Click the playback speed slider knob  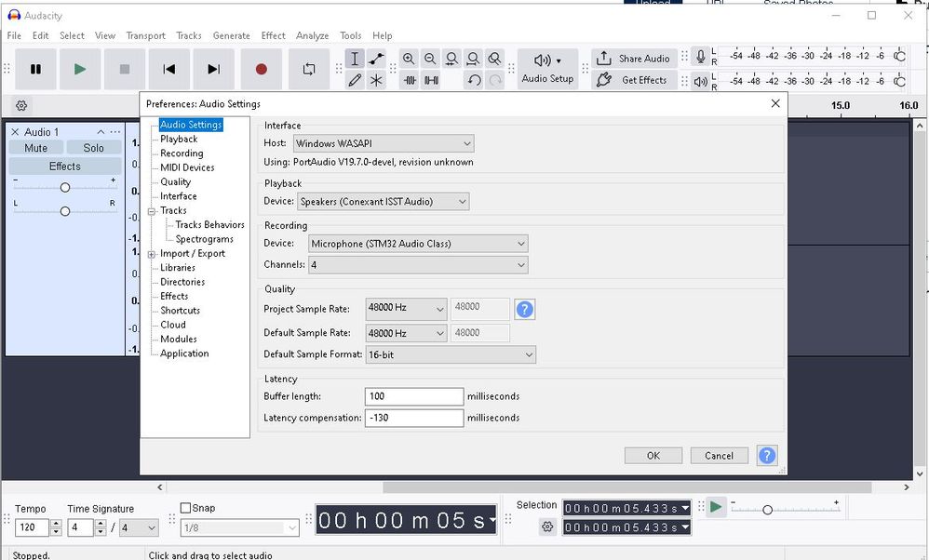767,510
